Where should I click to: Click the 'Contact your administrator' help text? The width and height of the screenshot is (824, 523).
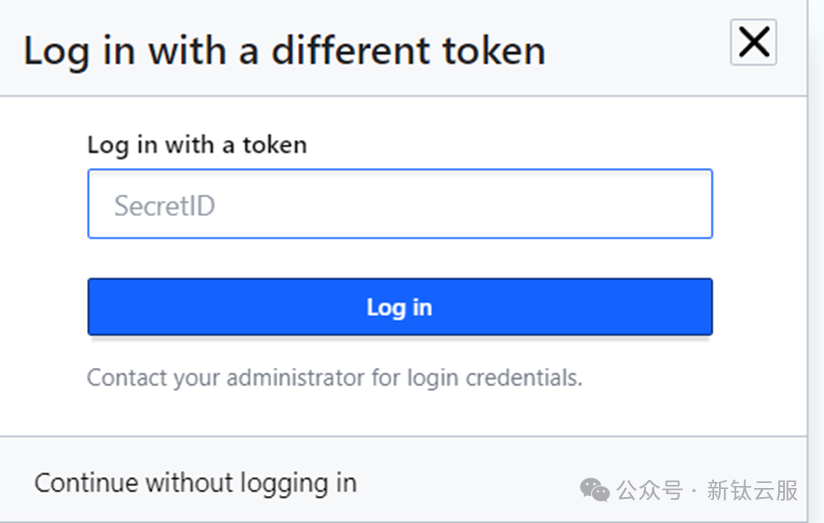[x=335, y=378]
